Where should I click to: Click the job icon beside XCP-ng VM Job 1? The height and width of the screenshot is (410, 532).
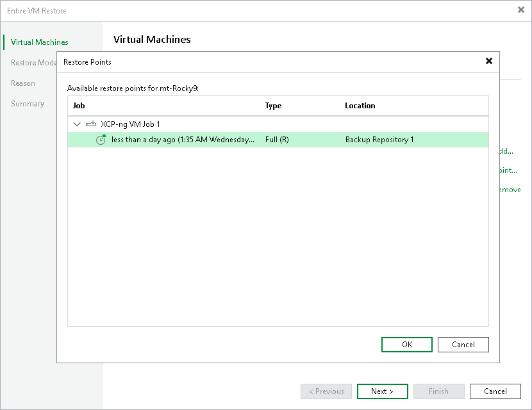[91, 124]
